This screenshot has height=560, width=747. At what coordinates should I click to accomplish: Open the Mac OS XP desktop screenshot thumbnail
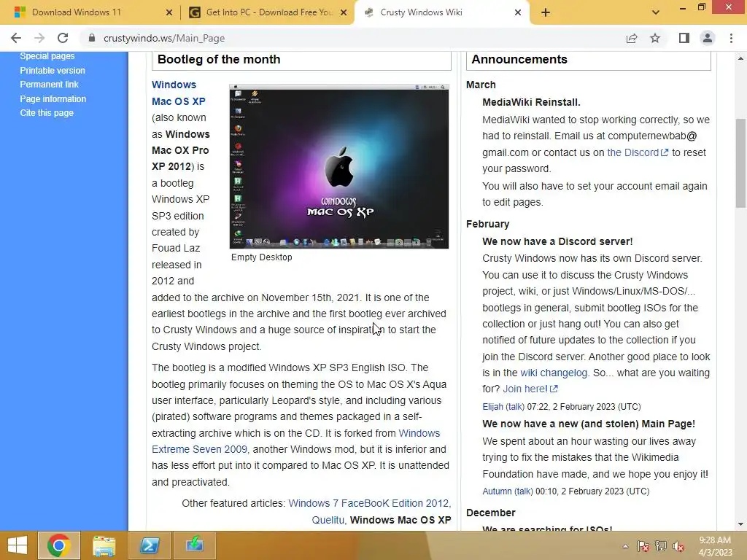[x=338, y=166]
